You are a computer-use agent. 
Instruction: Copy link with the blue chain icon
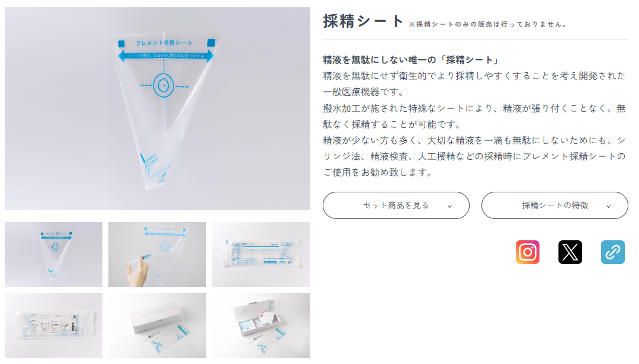pos(612,252)
